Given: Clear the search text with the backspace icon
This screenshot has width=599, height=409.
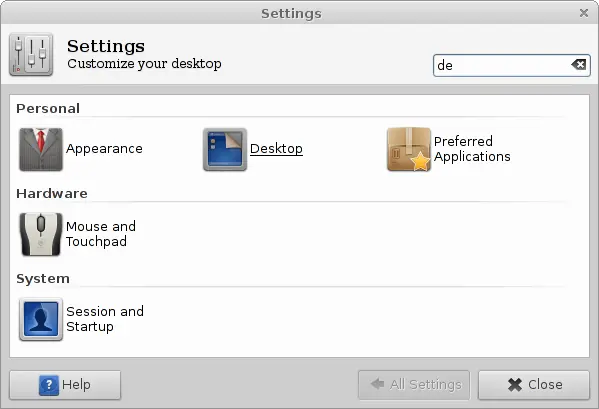Looking at the screenshot, I should click(x=579, y=65).
